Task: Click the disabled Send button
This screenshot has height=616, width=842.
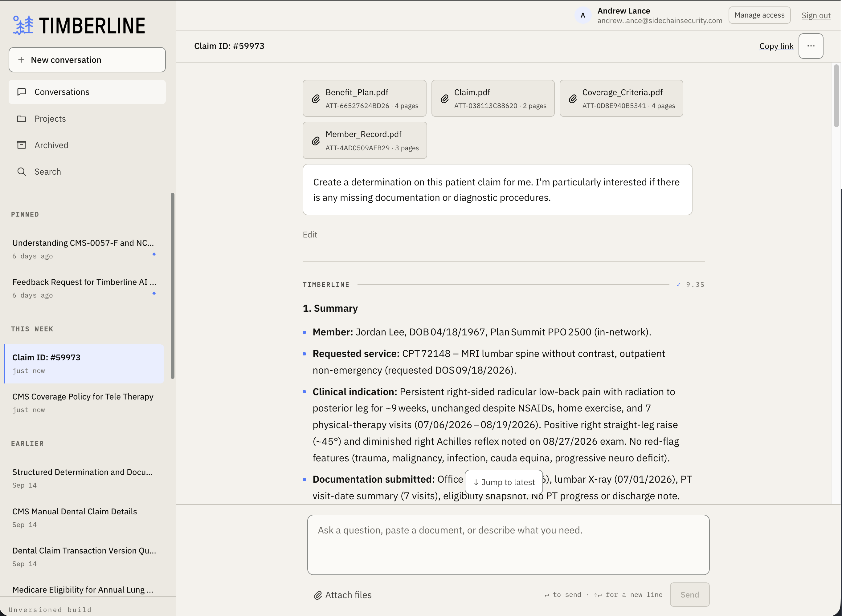Action: (689, 595)
